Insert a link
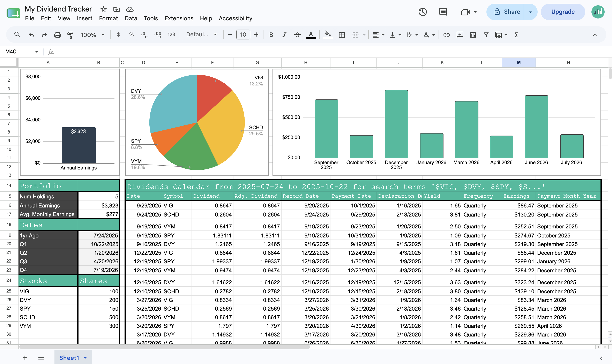Viewport: 612px width, 364px height. click(447, 35)
